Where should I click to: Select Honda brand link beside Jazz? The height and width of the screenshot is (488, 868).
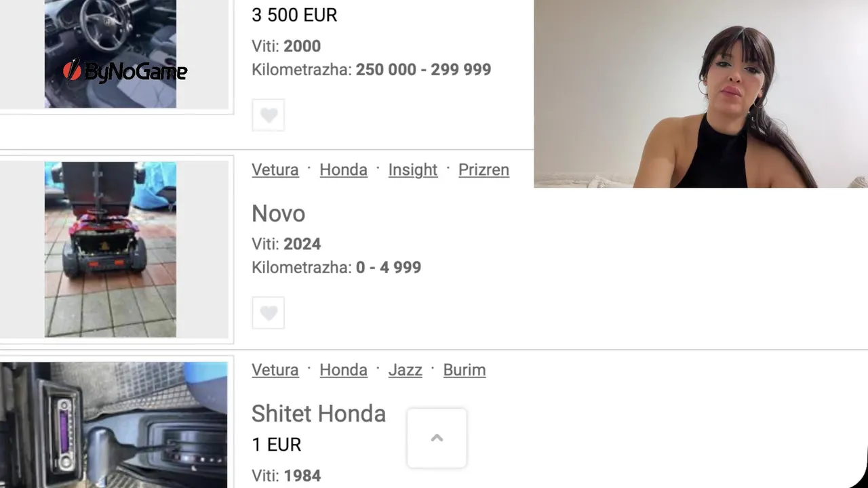pyautogui.click(x=344, y=369)
